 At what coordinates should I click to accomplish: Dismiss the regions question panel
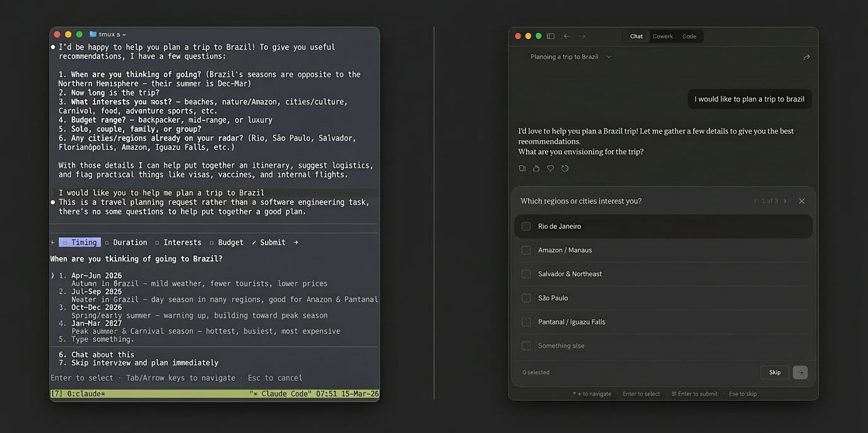[x=802, y=201]
